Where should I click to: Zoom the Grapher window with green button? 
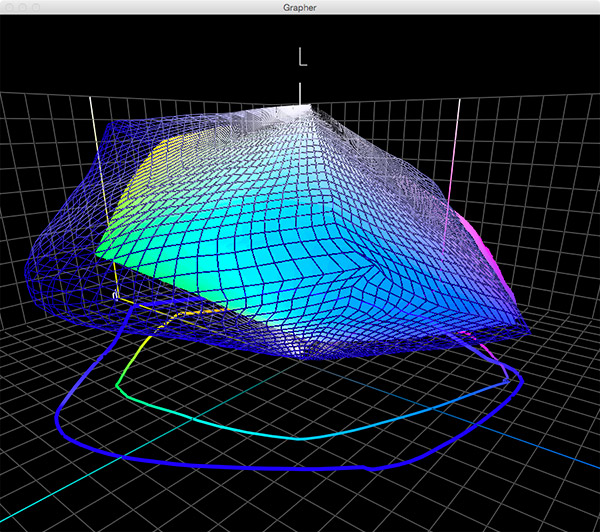point(37,7)
